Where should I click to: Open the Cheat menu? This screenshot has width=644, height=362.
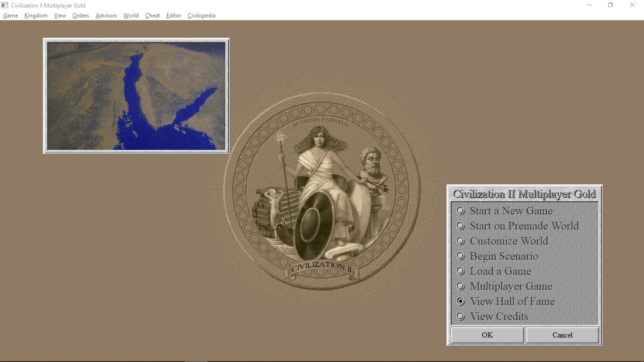point(152,16)
